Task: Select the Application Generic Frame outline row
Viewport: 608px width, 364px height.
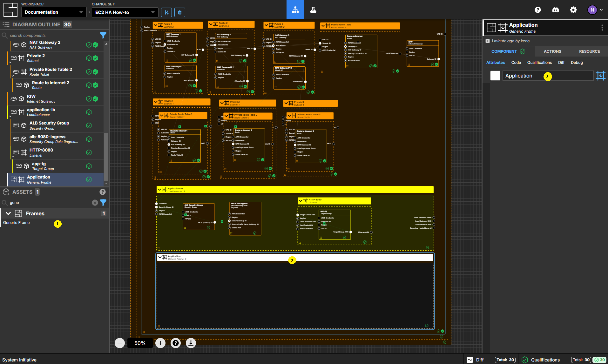Action: [x=56, y=179]
